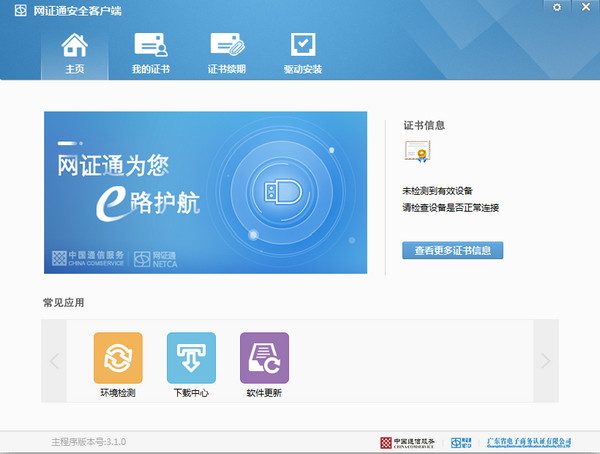Viewport: 600px width, 454px height.
Task: Click the certificate icon under 证书信息
Action: (x=417, y=152)
